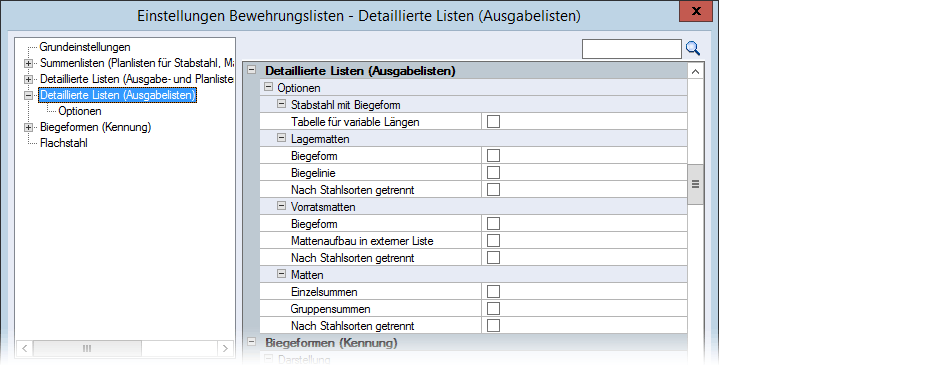Click the search input field
The height and width of the screenshot is (365, 930).
[x=632, y=49]
